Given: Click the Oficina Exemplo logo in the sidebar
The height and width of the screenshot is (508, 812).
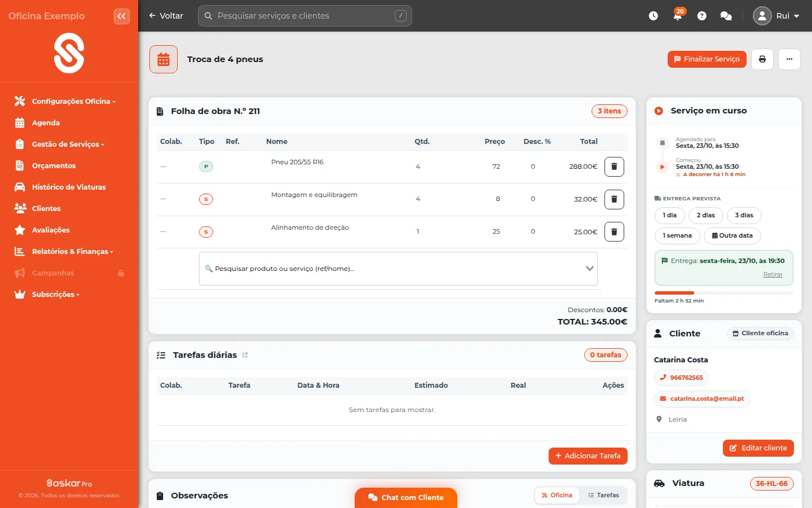Looking at the screenshot, I should point(69,54).
